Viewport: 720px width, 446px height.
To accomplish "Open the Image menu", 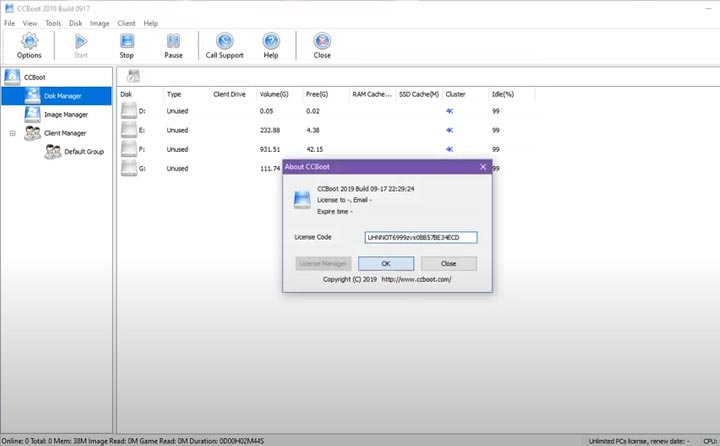I will [x=100, y=23].
